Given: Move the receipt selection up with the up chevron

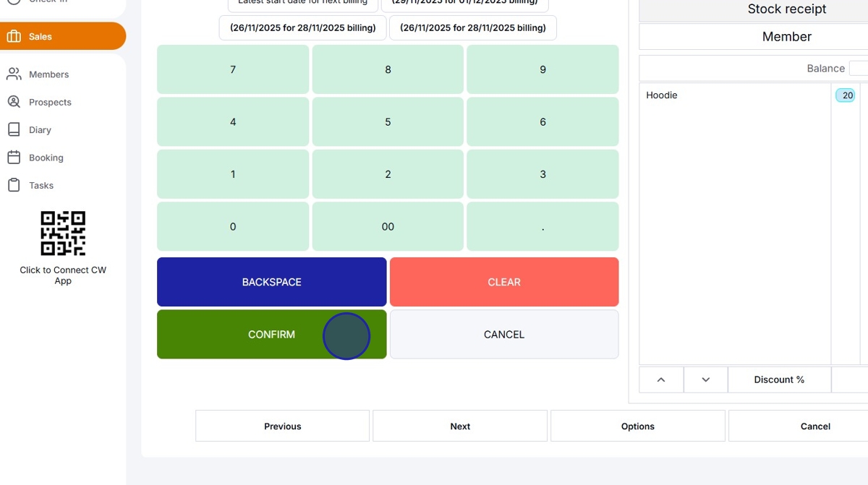Looking at the screenshot, I should (x=661, y=379).
